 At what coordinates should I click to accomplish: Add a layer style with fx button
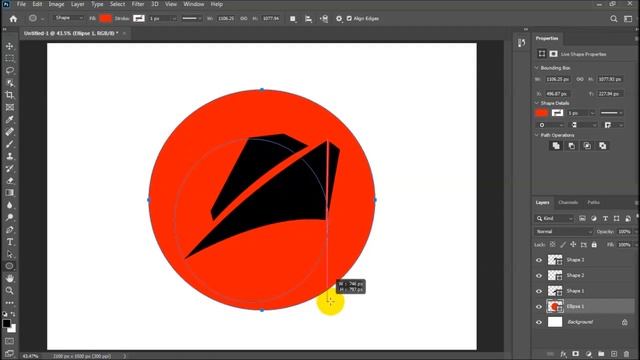pyautogui.click(x=563, y=354)
